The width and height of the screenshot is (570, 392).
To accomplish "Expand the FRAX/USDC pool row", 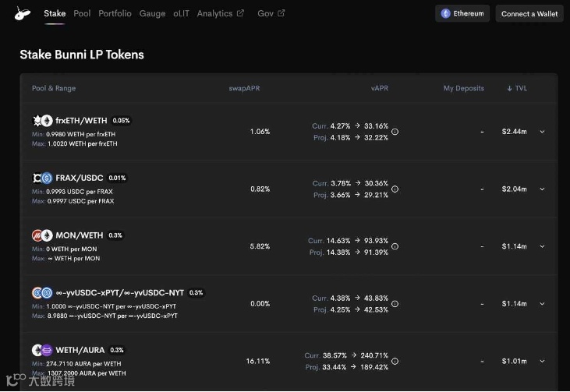I will pyautogui.click(x=542, y=189).
